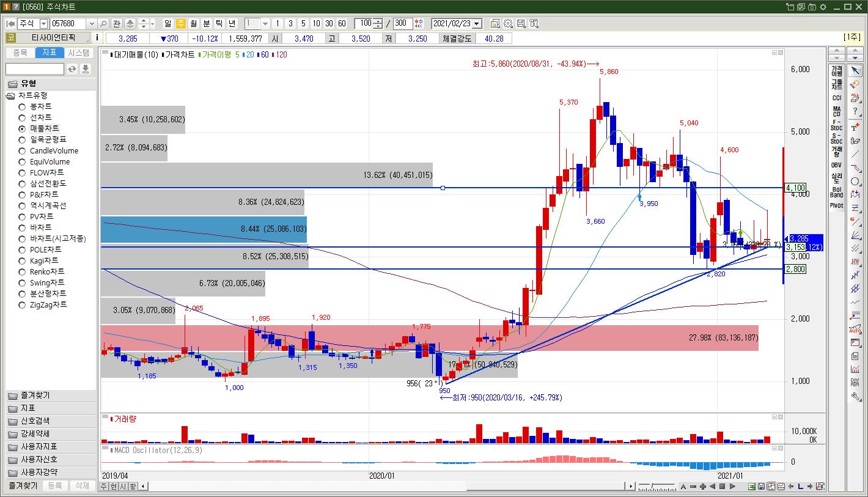Open the date 2021/02/23 dropdown
Image resolution: width=868 pixels, height=497 pixels.
477,23
